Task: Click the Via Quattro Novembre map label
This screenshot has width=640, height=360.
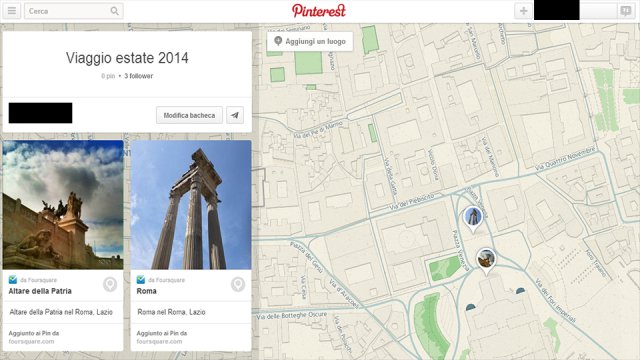Action: (x=565, y=158)
